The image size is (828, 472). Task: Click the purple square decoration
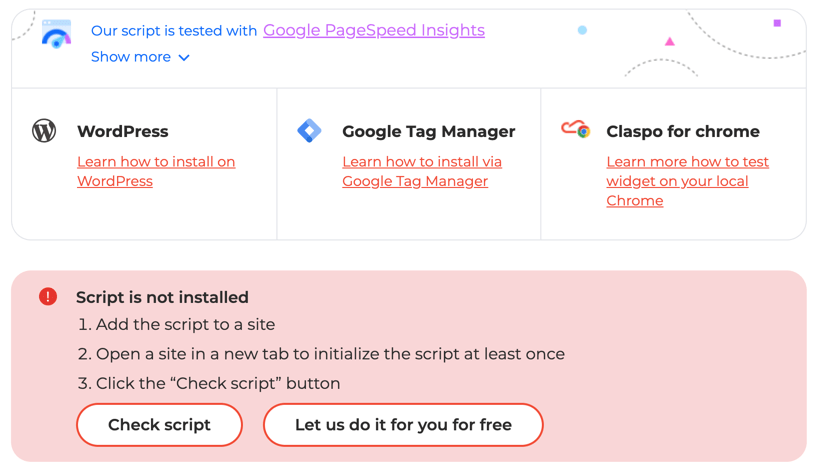click(x=777, y=23)
